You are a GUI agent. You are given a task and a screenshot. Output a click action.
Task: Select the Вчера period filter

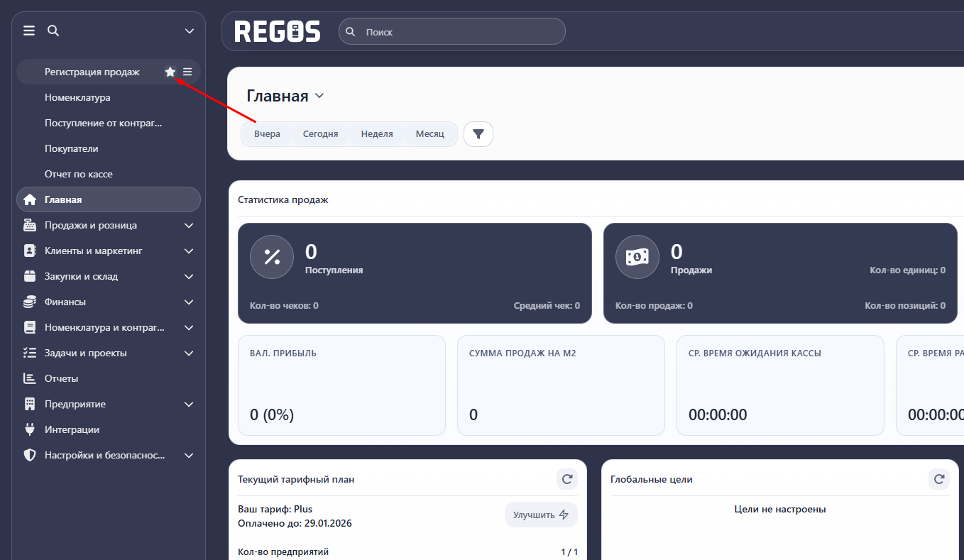[267, 133]
